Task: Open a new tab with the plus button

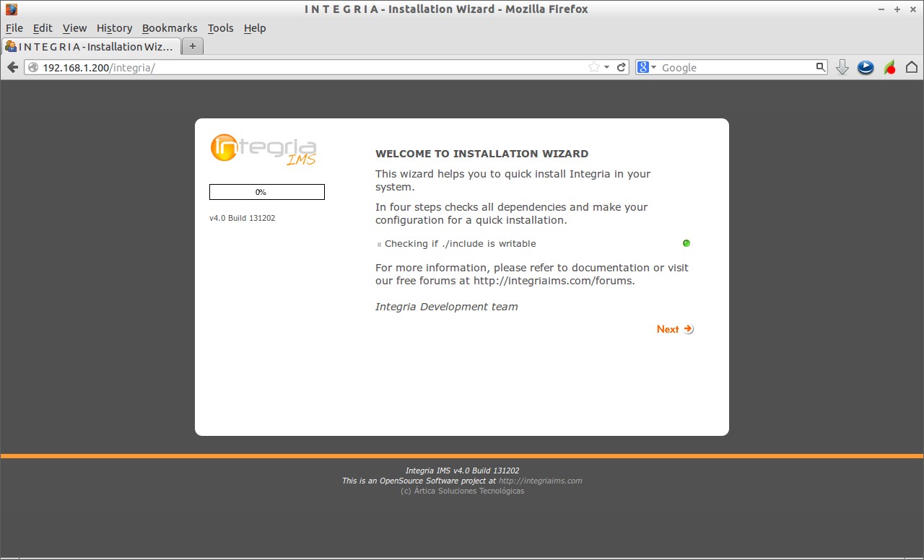Action: (193, 46)
